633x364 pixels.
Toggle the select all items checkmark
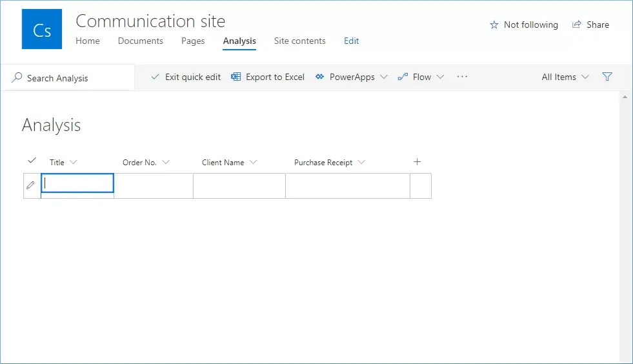[x=32, y=161]
